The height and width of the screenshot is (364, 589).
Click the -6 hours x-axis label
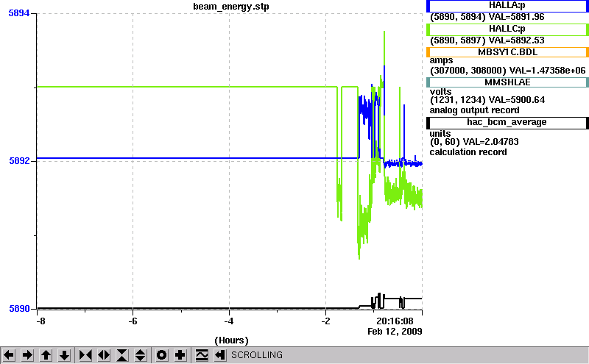[133, 321]
